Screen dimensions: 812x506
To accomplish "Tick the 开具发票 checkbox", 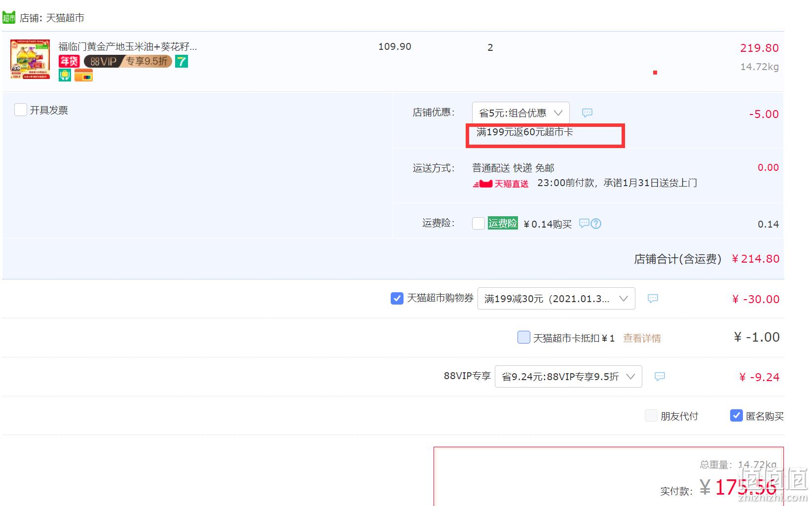I will tap(21, 110).
